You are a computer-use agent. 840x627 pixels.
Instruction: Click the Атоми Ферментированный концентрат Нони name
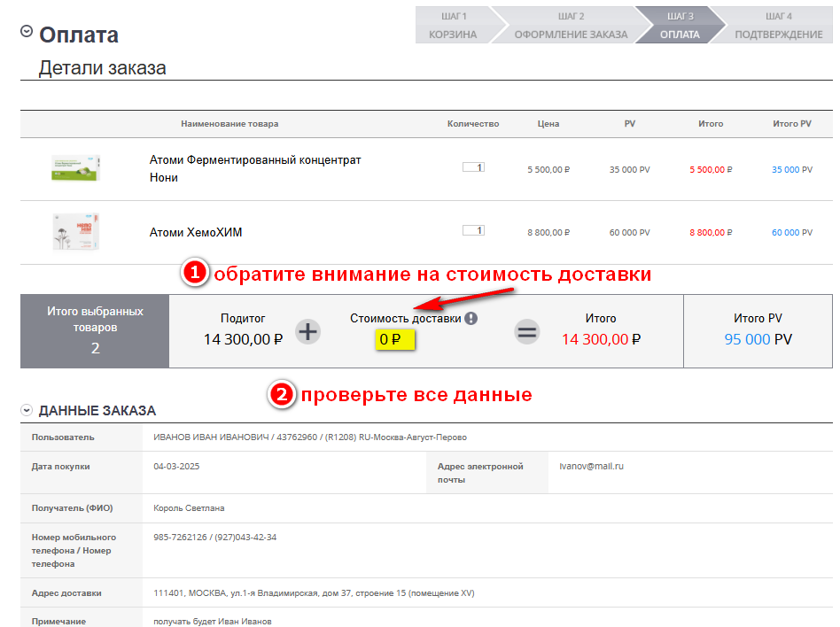click(255, 168)
